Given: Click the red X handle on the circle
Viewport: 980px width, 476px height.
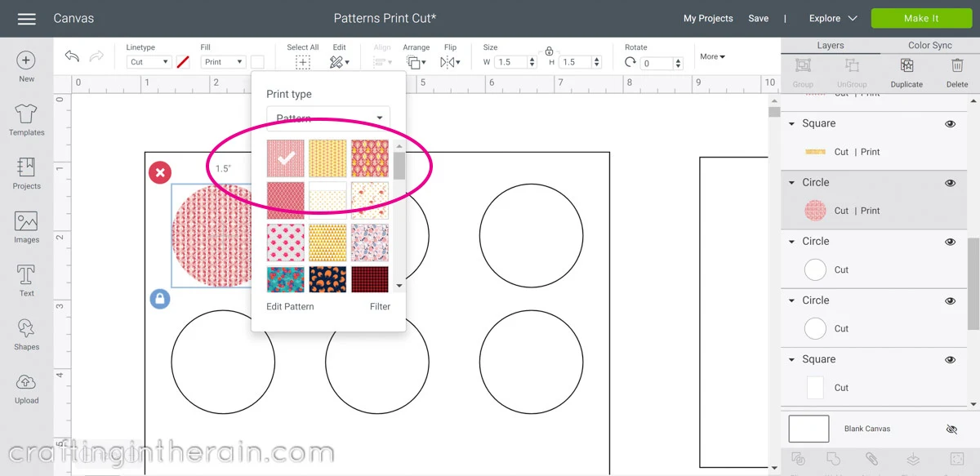Looking at the screenshot, I should 160,172.
